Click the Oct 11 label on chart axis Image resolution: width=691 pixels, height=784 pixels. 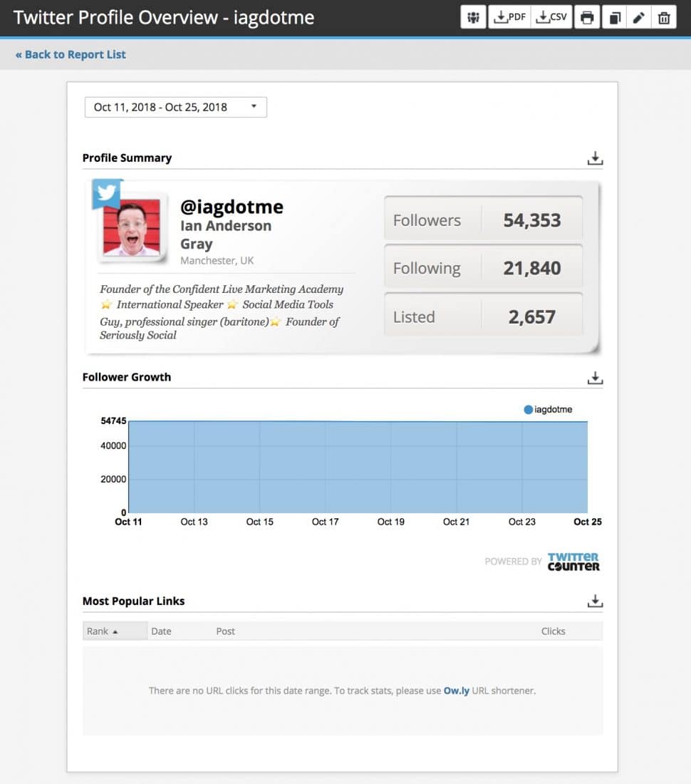pyautogui.click(x=128, y=522)
